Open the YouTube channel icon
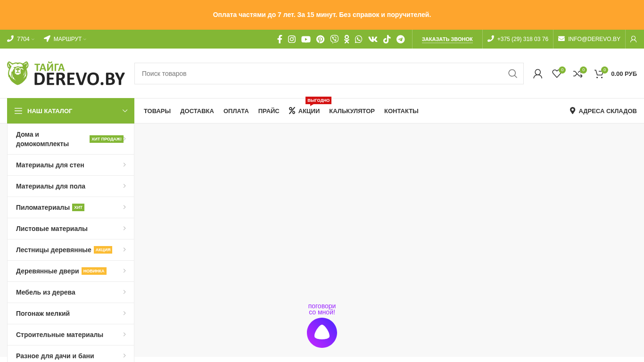This screenshot has height=362, width=644. coord(306,39)
